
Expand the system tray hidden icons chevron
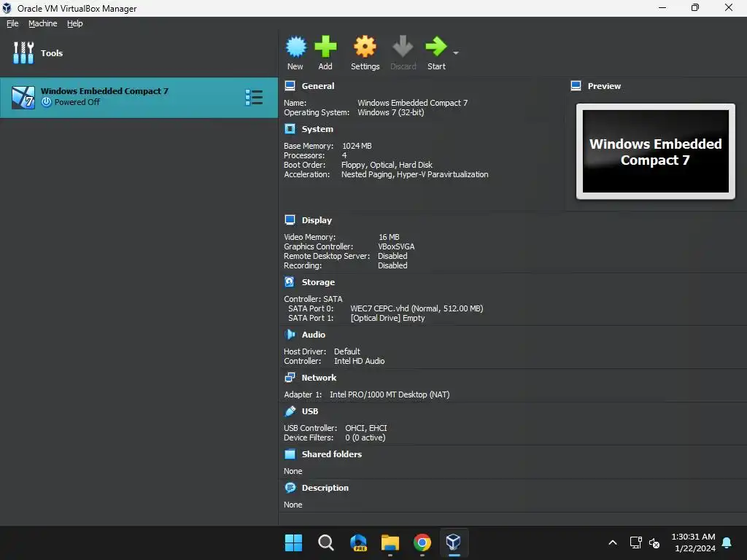[x=613, y=542]
